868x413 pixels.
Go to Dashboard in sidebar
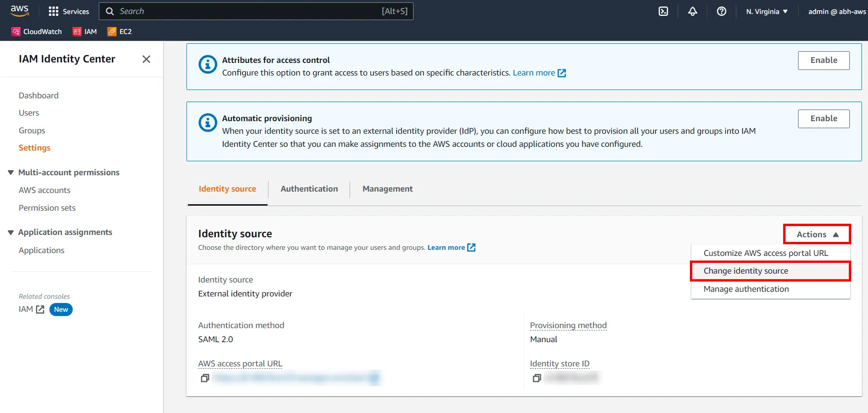point(39,96)
